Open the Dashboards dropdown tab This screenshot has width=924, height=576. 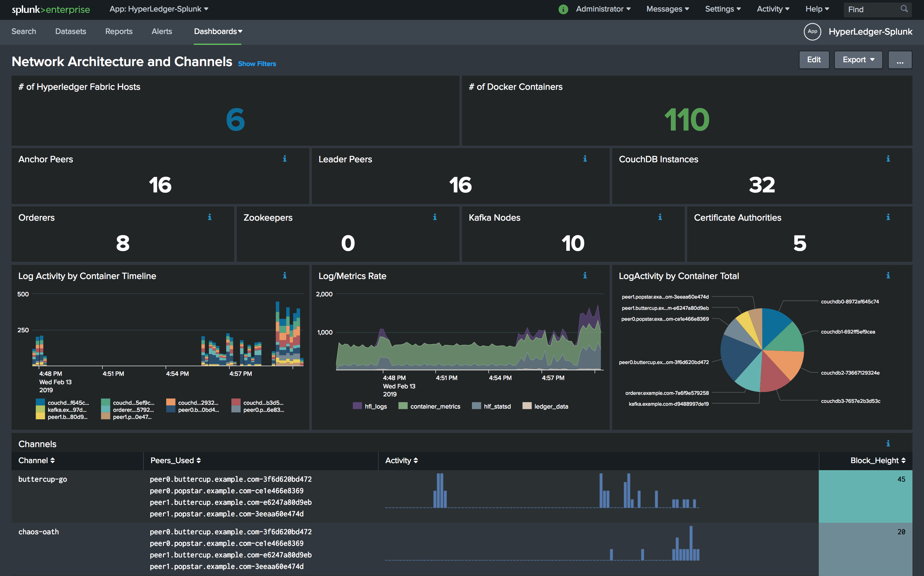coord(218,32)
